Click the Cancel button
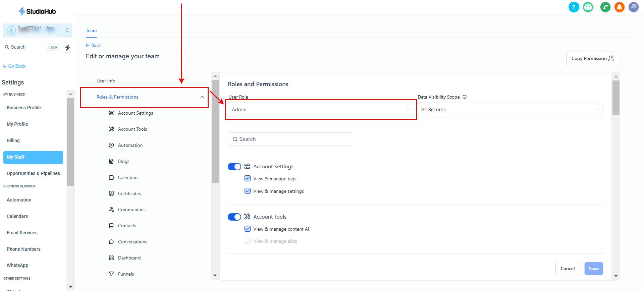The image size is (644, 291). point(568,269)
